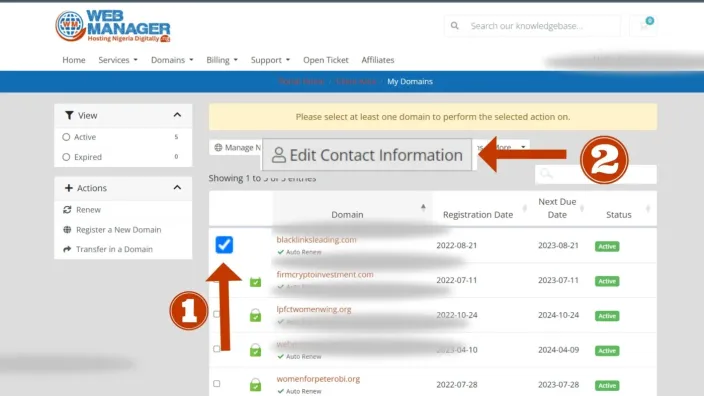Click the padlock in the 2024-04-09 row

[x=255, y=350]
